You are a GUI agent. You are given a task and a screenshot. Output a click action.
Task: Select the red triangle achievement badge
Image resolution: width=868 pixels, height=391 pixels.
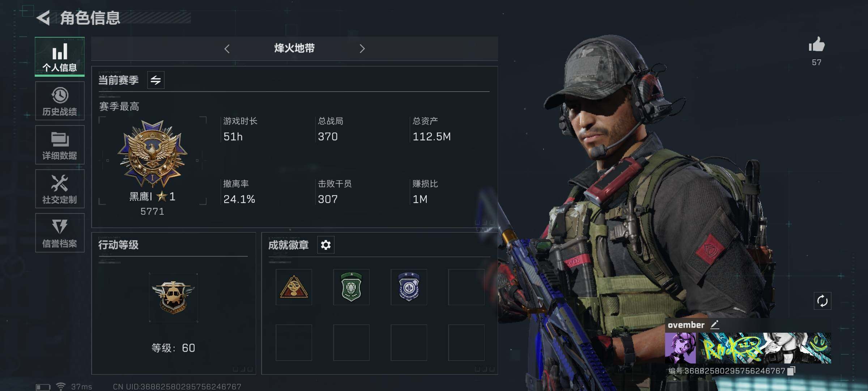coord(294,287)
